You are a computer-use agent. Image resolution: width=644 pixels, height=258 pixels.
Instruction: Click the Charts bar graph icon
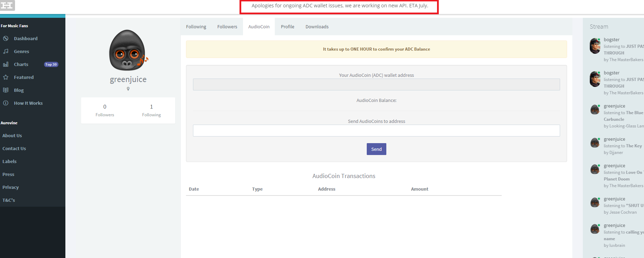tap(6, 64)
